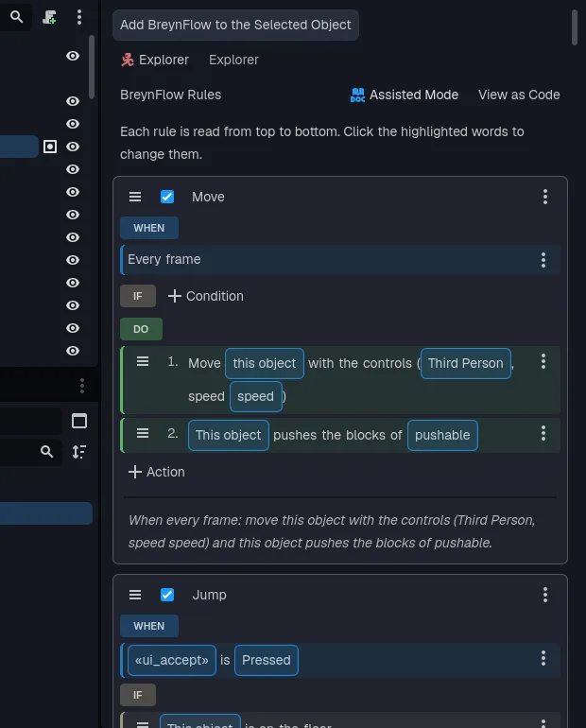Click the Move rule name
This screenshot has width=586, height=728.
pos(208,197)
